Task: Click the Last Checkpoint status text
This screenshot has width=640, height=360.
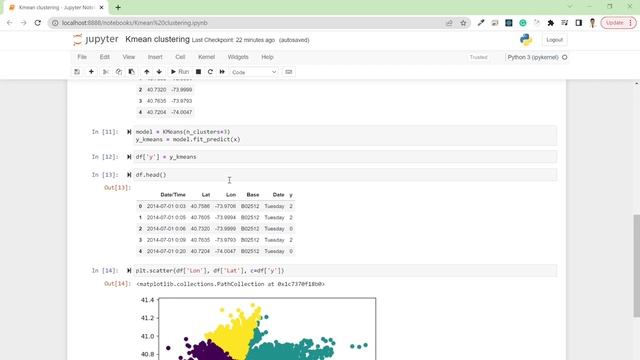Action: (233, 40)
